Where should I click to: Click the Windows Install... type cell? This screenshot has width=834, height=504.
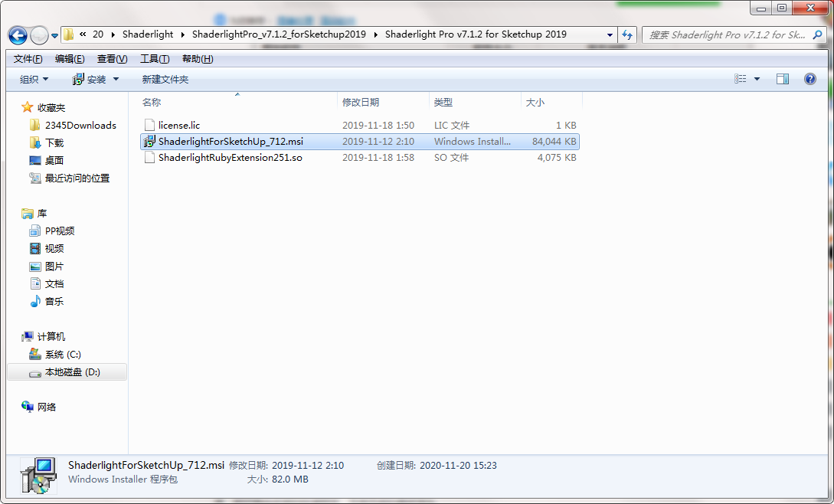pos(473,141)
